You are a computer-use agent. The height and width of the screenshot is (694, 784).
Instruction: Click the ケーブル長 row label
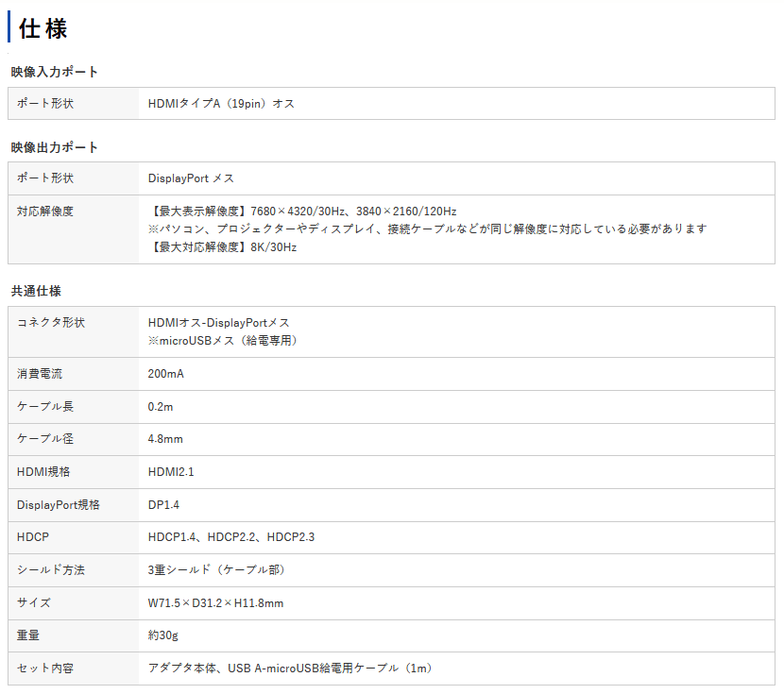tap(45, 407)
